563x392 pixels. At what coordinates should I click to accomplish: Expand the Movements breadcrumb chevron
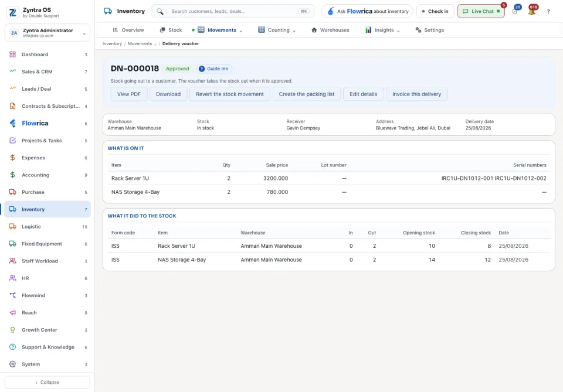pos(155,44)
